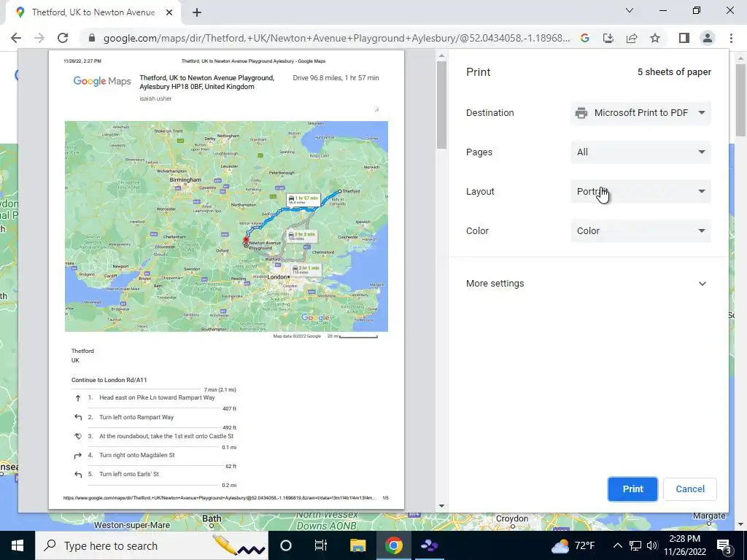Click the URL in the address bar
Viewport: 747px width, 560px height.
click(336, 38)
